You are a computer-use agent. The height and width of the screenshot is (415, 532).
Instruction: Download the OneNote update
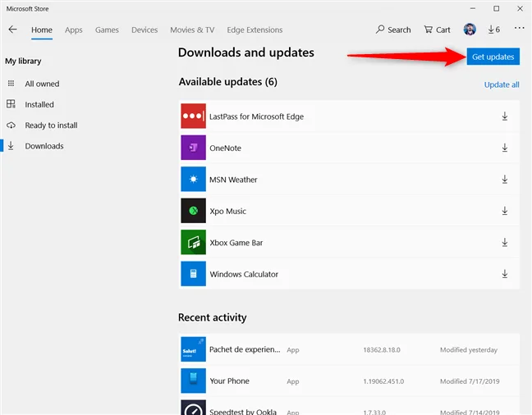(505, 148)
